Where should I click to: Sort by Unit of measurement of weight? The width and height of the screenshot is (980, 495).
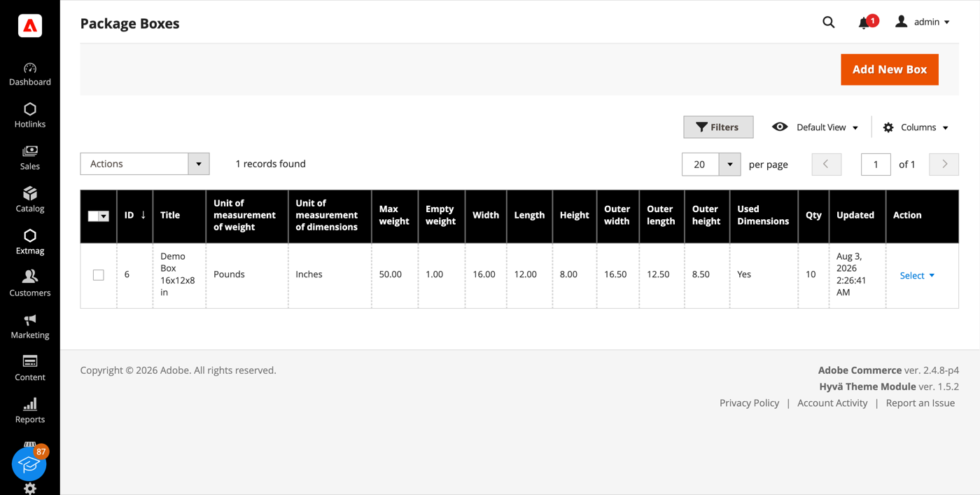point(246,216)
